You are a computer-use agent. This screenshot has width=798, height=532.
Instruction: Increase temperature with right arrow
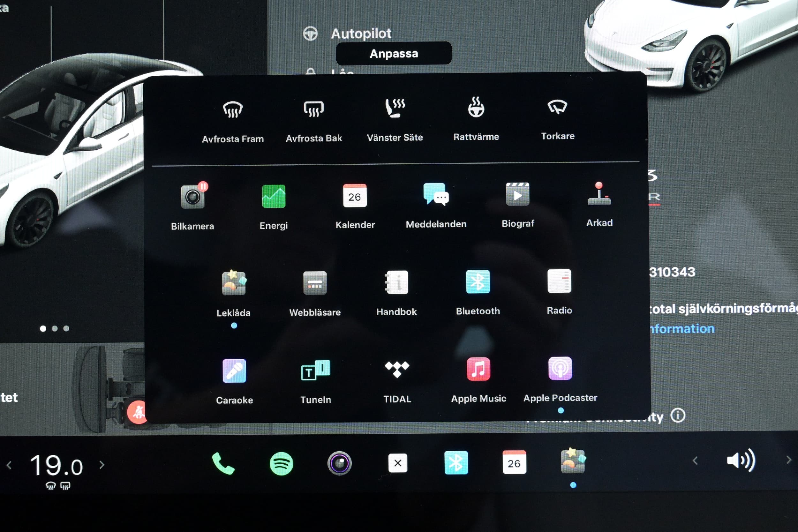(102, 464)
